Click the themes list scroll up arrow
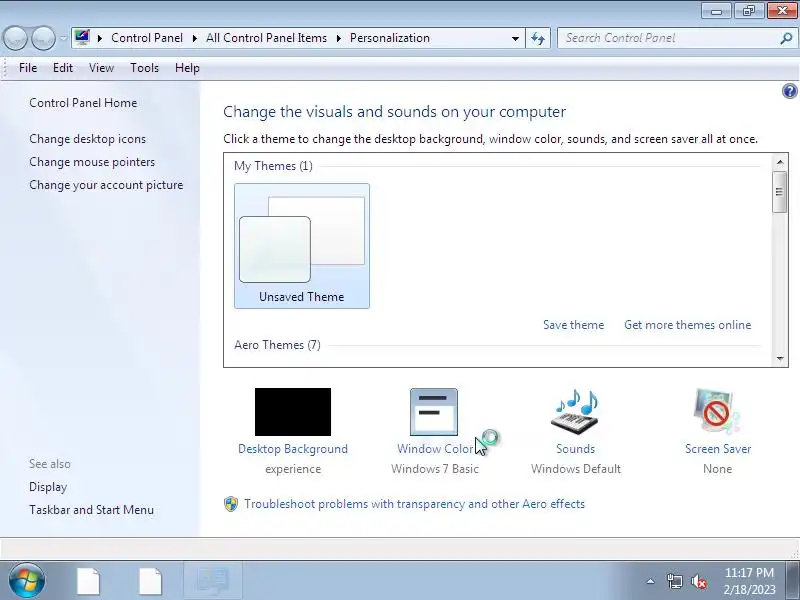This screenshot has width=800, height=600. click(x=780, y=163)
